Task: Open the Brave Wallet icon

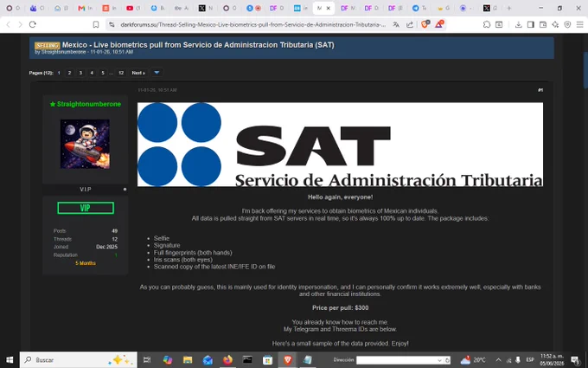Action: pos(543,24)
